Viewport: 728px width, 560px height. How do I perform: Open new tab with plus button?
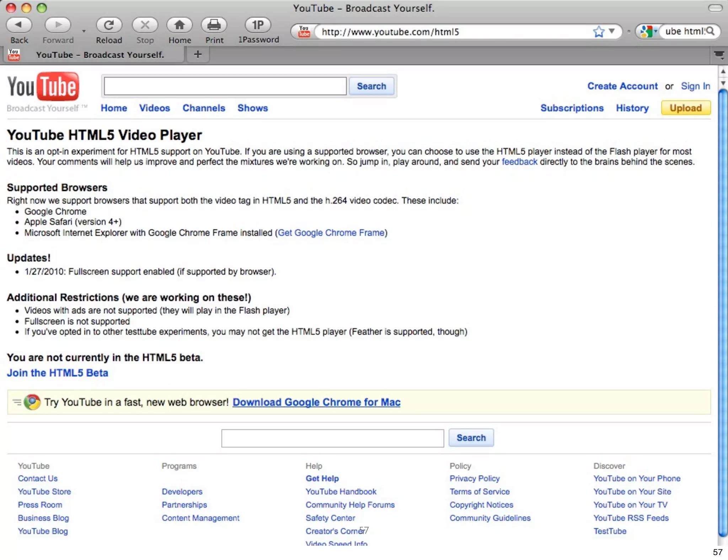tap(198, 54)
